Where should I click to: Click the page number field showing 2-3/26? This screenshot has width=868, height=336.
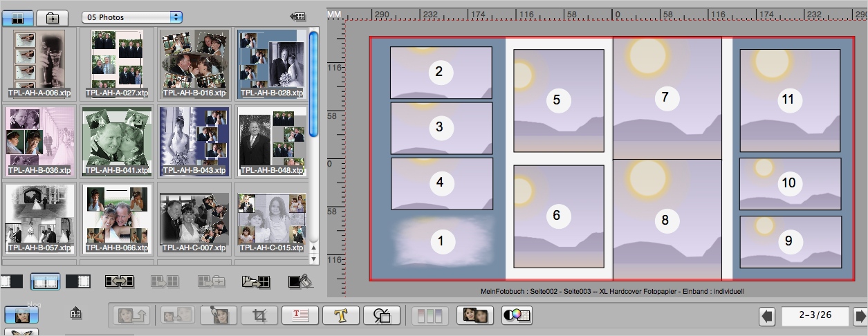[814, 317]
